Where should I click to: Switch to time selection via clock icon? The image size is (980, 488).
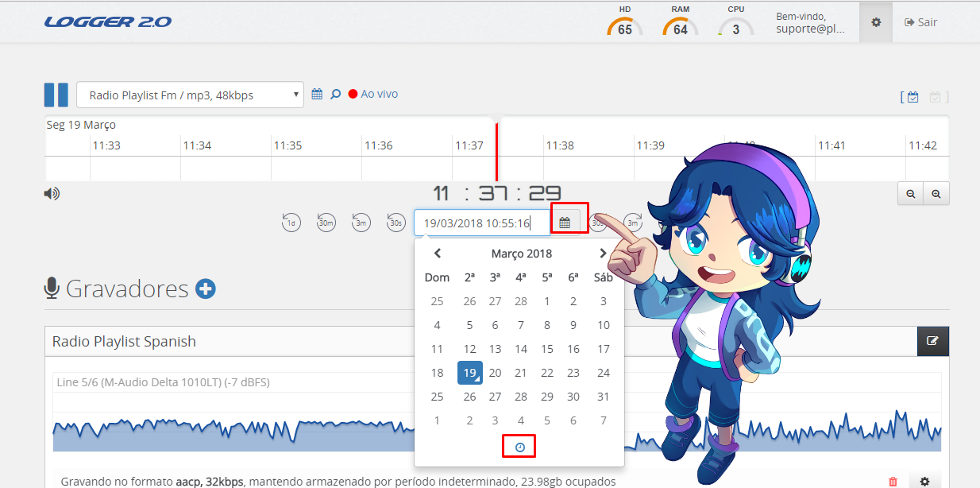click(x=519, y=447)
